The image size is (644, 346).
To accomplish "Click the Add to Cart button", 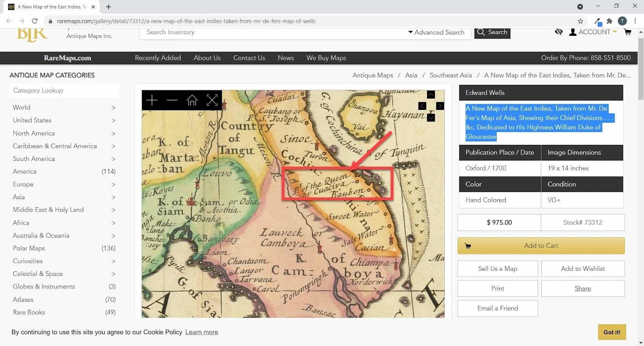I will click(x=541, y=246).
